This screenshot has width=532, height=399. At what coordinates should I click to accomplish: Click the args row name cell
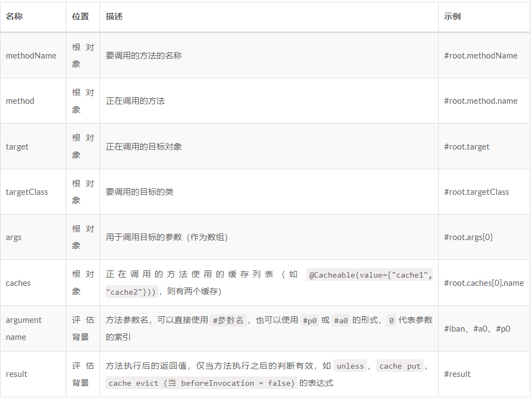point(14,237)
